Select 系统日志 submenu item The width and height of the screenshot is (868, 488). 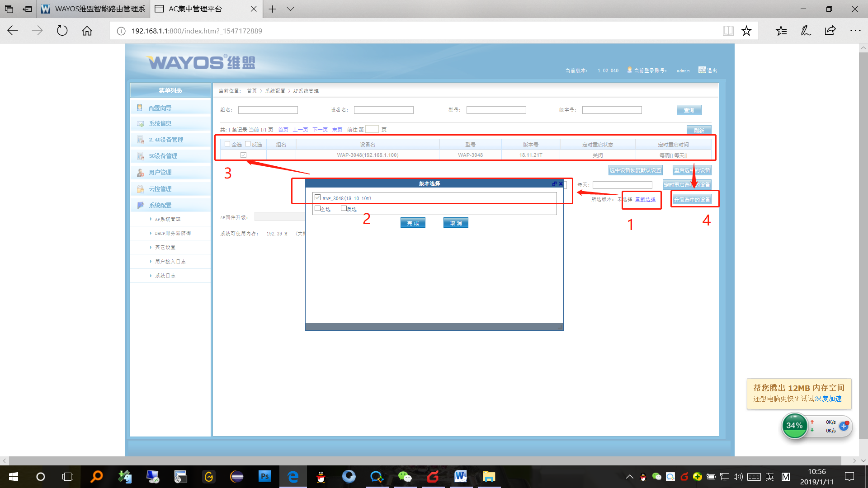pyautogui.click(x=165, y=276)
